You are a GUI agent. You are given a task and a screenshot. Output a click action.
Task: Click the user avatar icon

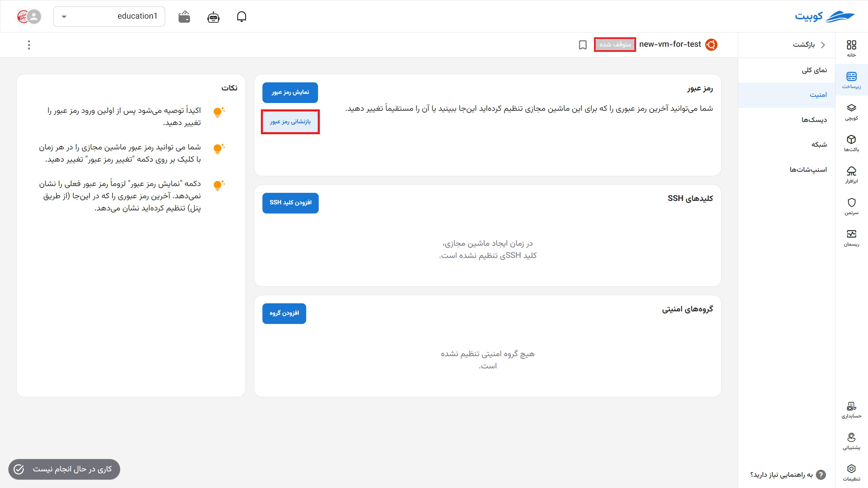[x=33, y=16]
